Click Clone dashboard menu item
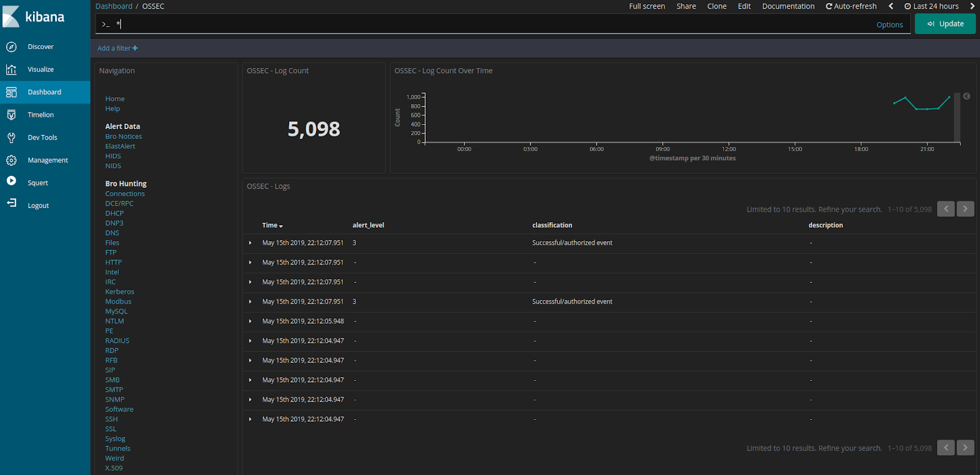This screenshot has height=475, width=980. (x=717, y=6)
